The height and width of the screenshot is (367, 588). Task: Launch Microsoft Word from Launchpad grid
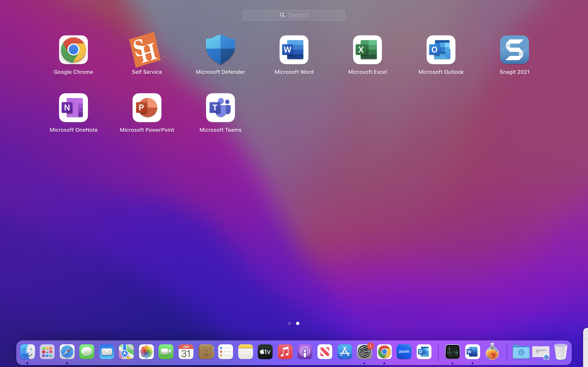(x=294, y=50)
